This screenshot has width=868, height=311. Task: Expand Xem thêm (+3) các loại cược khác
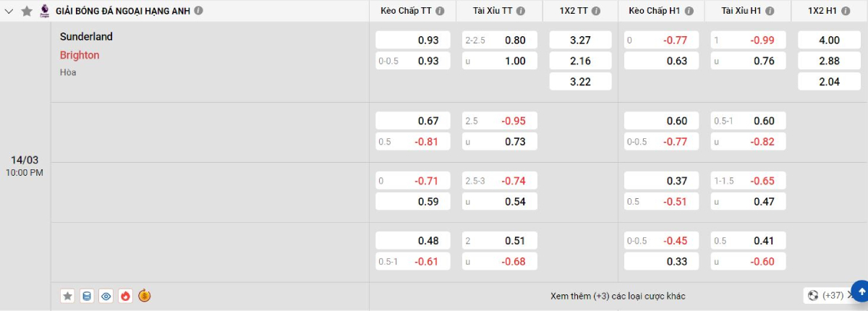tap(618, 296)
